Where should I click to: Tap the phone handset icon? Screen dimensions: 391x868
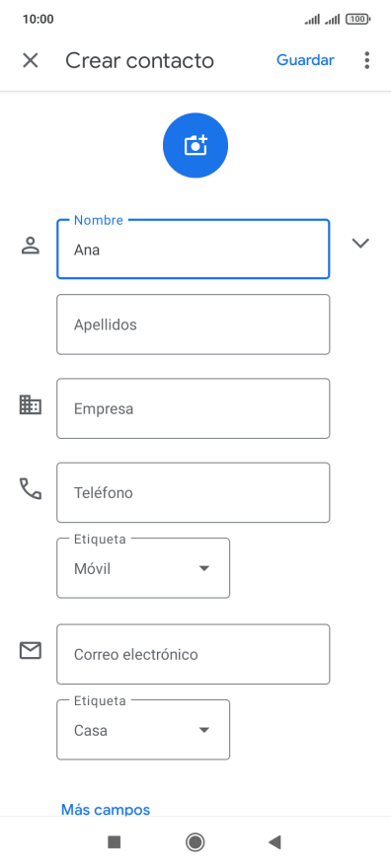point(31,489)
